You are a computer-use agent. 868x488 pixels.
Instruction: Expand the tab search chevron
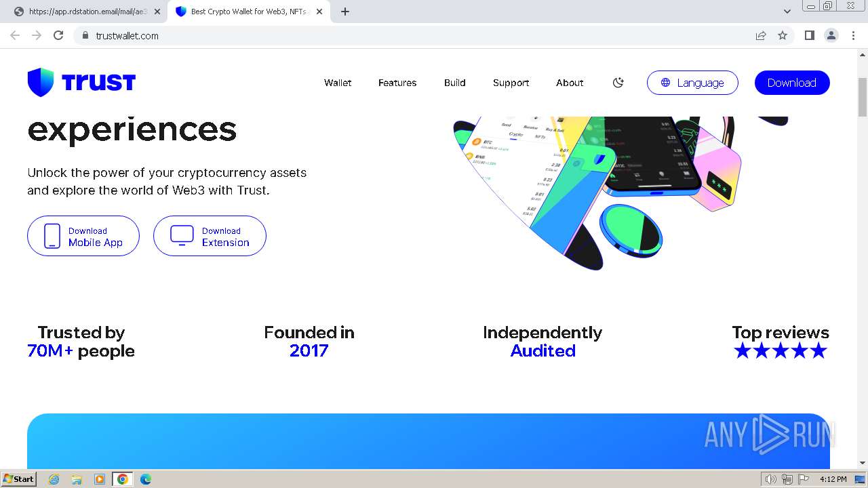click(787, 12)
